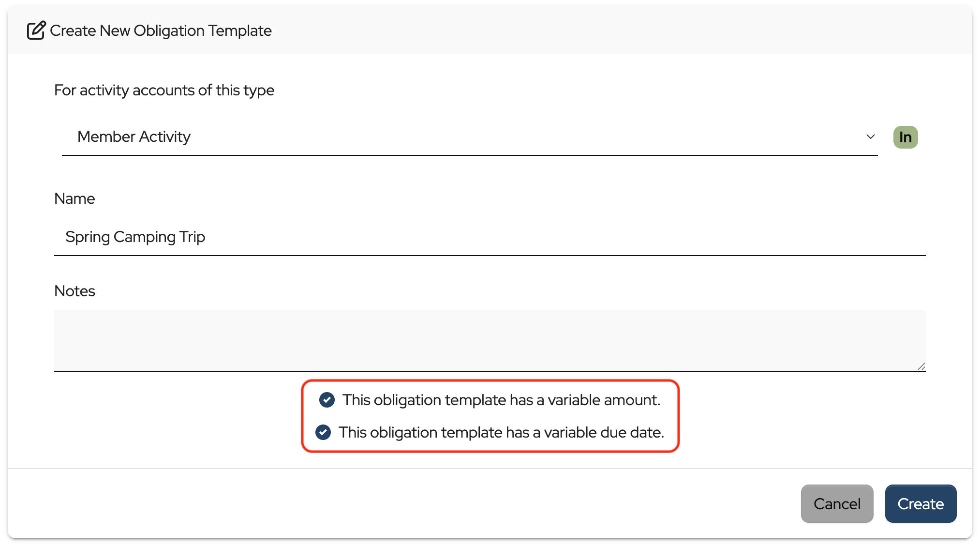The width and height of the screenshot is (980, 546).
Task: Expand the account type chevron arrow
Action: 870,137
